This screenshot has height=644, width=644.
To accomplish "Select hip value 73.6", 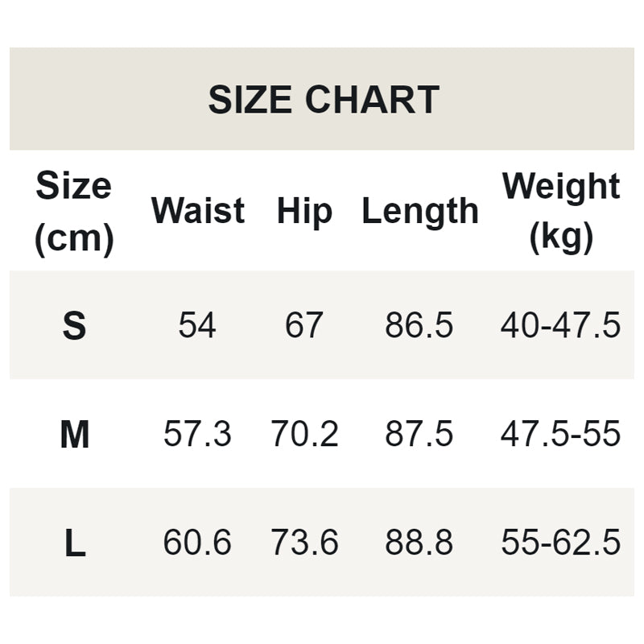I will tap(304, 543).
